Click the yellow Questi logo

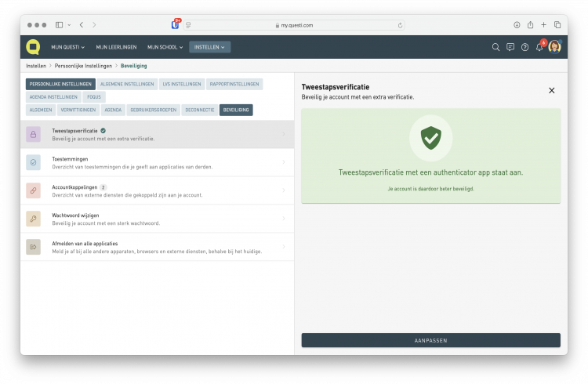pos(33,47)
